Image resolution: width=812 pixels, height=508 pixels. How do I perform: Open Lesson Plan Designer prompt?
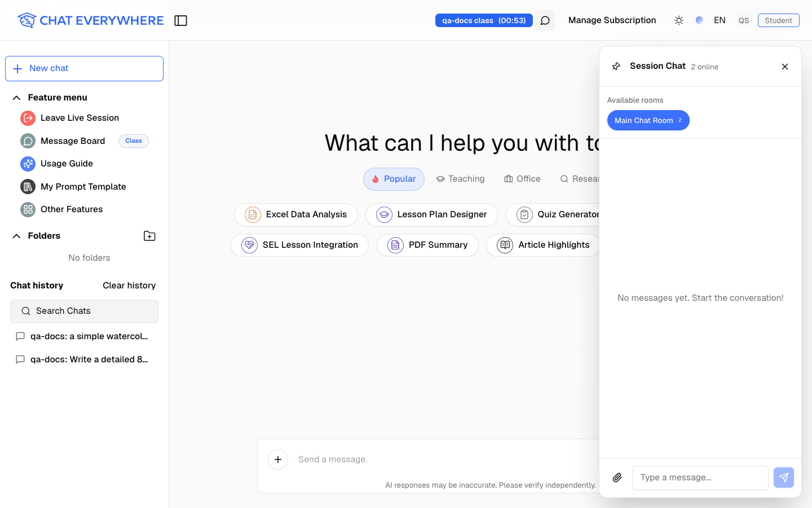click(431, 214)
